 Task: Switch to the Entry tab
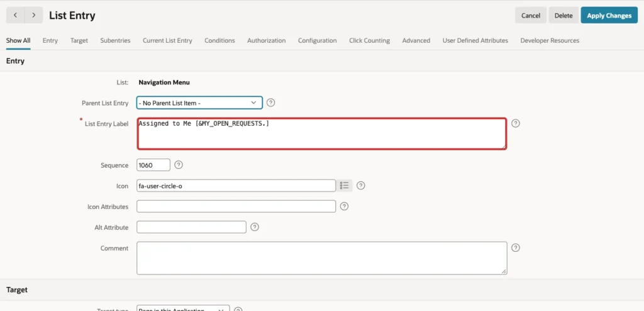point(50,40)
